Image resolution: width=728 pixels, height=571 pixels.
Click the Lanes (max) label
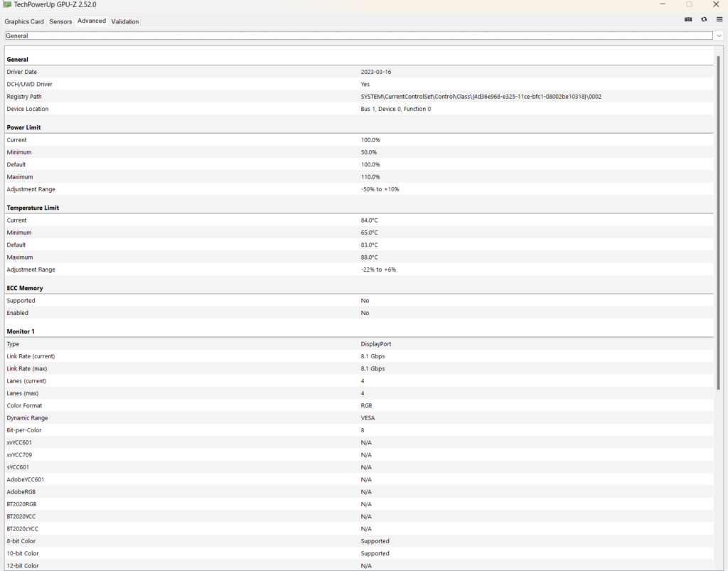pyautogui.click(x=23, y=393)
